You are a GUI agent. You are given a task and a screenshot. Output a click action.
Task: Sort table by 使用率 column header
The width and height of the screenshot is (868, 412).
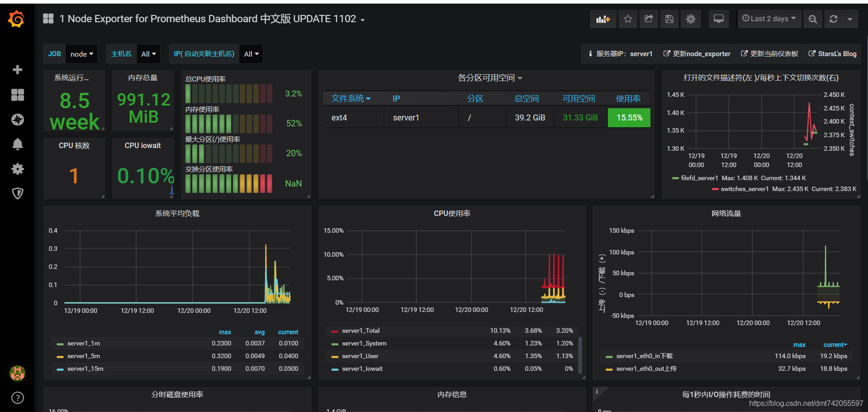click(628, 98)
